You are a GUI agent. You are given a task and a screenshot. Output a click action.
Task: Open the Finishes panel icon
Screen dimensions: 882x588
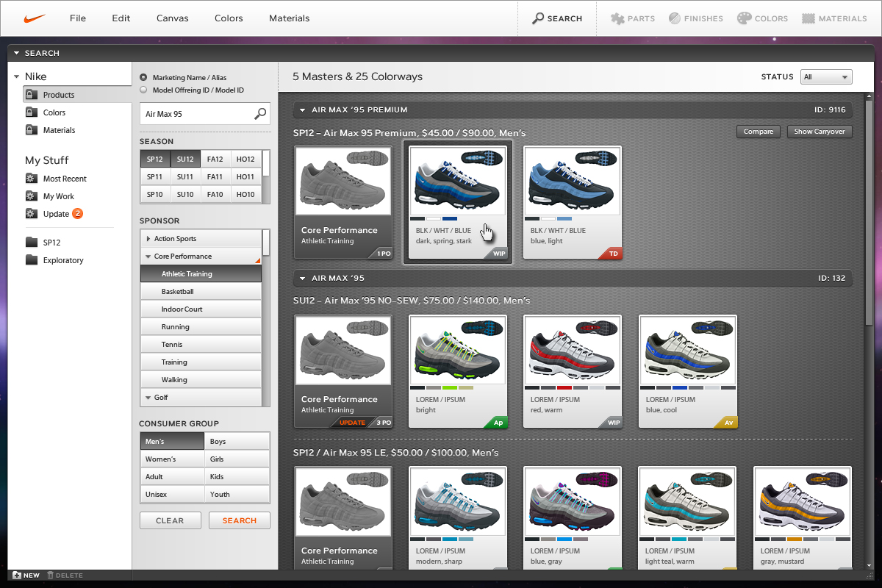click(x=675, y=18)
